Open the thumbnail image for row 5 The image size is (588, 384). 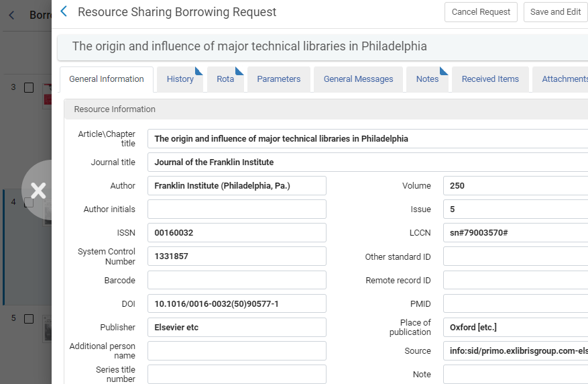[x=47, y=326]
